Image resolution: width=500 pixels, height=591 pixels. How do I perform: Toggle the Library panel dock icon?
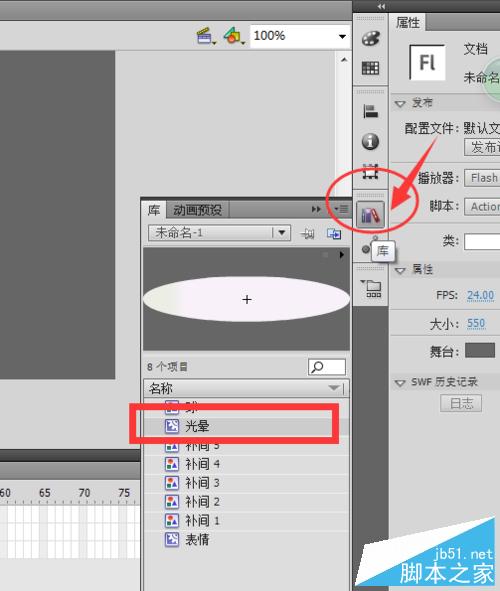pyautogui.click(x=370, y=215)
